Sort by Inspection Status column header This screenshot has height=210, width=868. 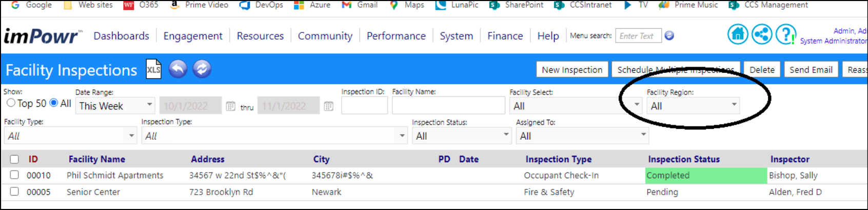tap(684, 159)
